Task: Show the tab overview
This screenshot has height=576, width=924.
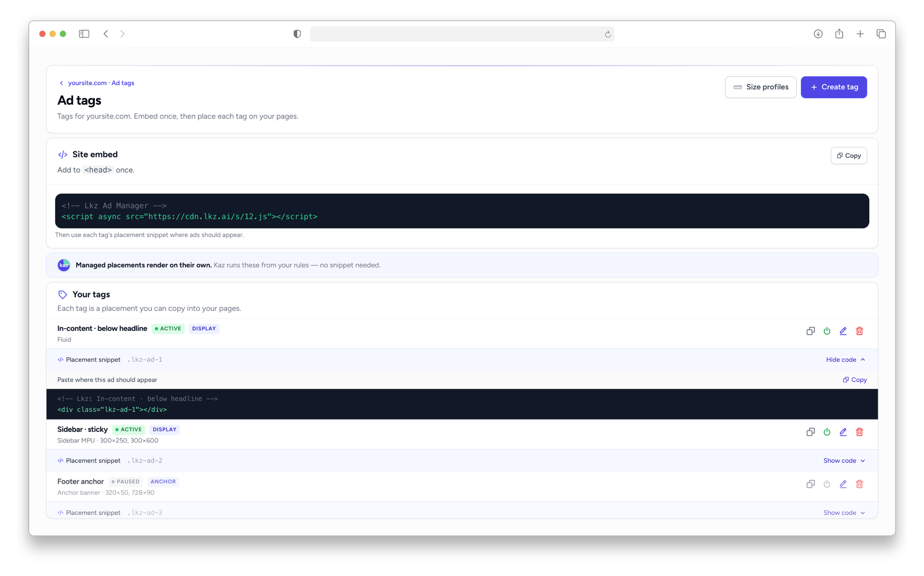Action: pyautogui.click(x=881, y=34)
